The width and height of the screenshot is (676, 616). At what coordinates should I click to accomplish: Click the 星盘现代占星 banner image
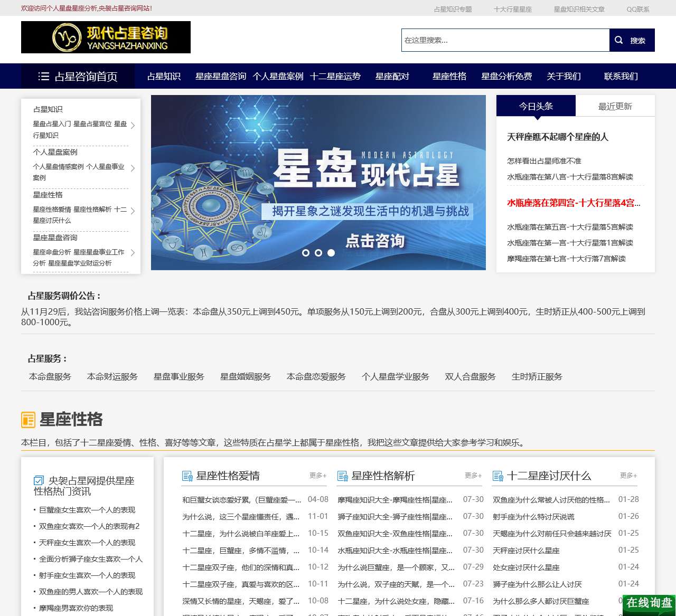click(x=318, y=183)
